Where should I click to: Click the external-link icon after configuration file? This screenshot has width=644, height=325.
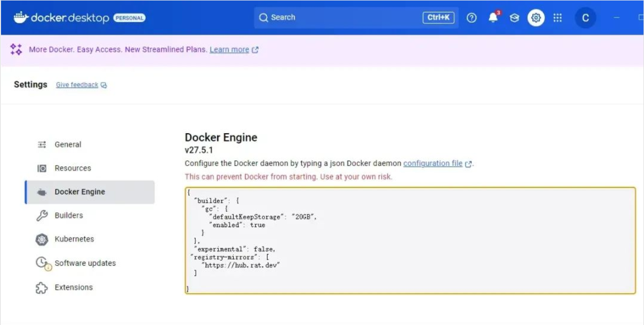coord(468,164)
